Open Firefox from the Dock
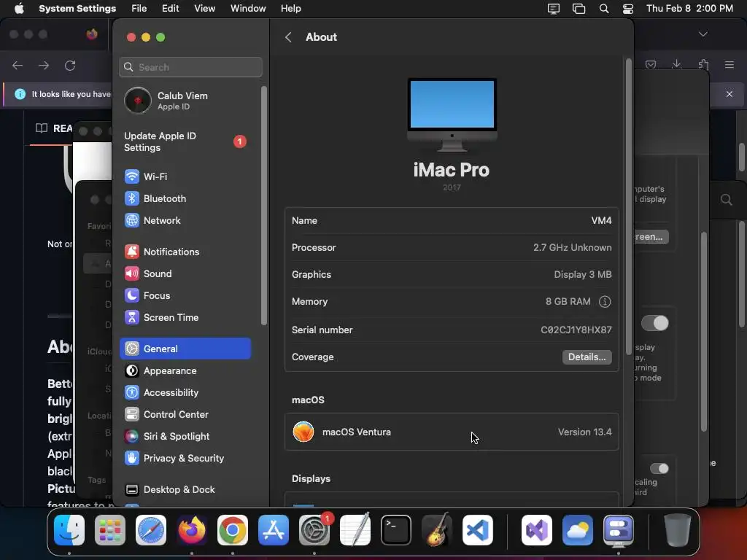This screenshot has width=747, height=560. (192, 530)
